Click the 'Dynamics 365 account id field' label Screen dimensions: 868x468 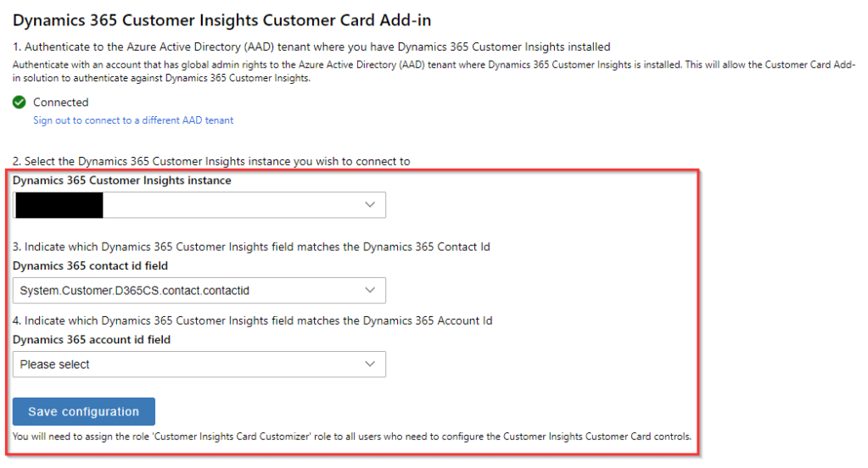point(92,339)
